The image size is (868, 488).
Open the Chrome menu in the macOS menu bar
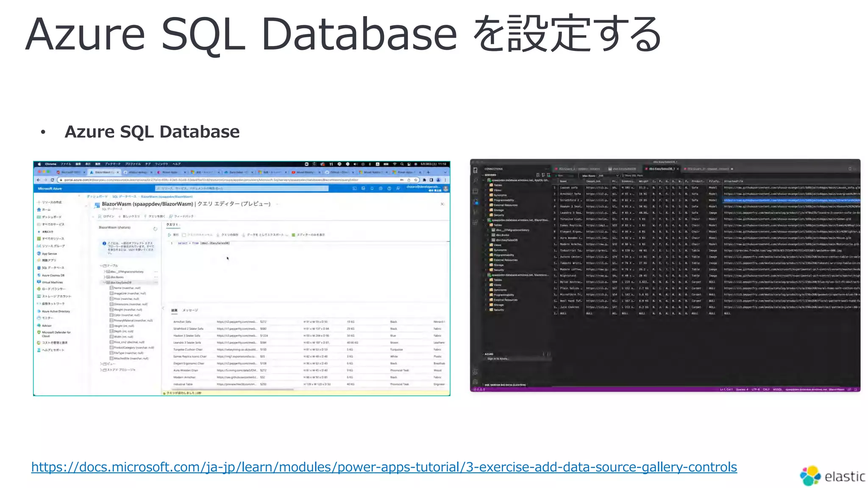point(51,164)
